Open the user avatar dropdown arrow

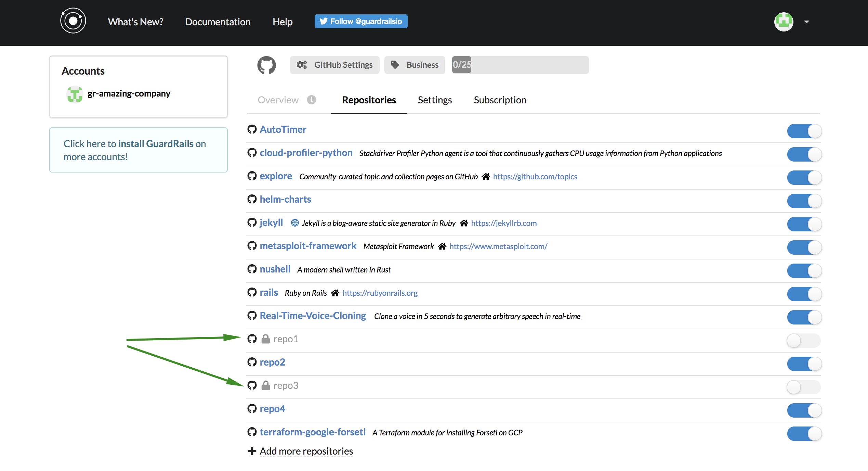tap(806, 22)
